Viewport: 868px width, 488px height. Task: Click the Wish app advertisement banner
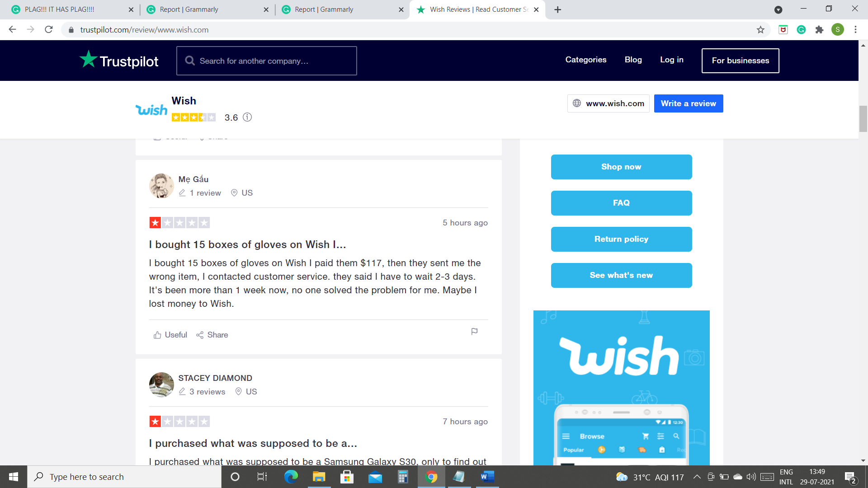click(x=621, y=388)
